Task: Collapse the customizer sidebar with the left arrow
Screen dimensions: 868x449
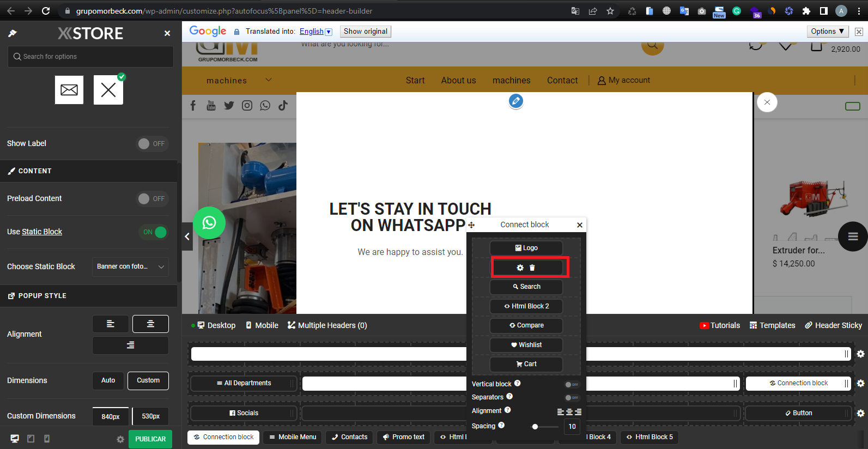Action: pyautogui.click(x=187, y=236)
